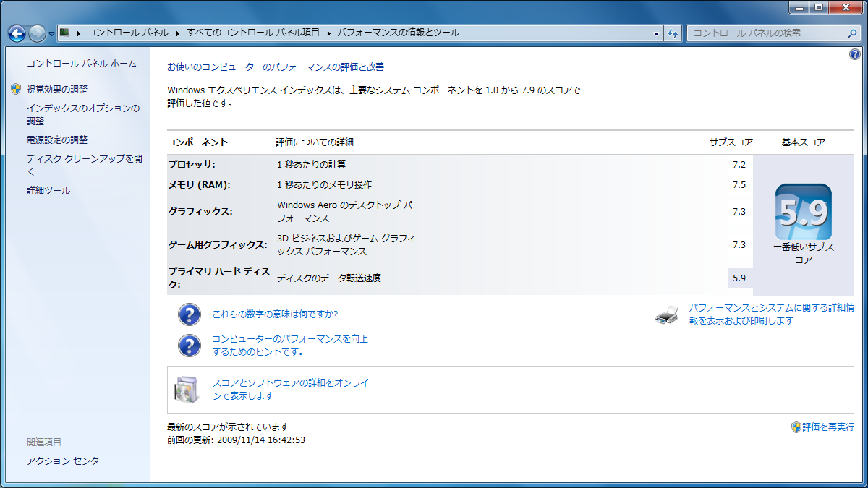Image resolution: width=868 pixels, height=488 pixels.
Task: Open the address bar history dropdown
Action: [656, 33]
